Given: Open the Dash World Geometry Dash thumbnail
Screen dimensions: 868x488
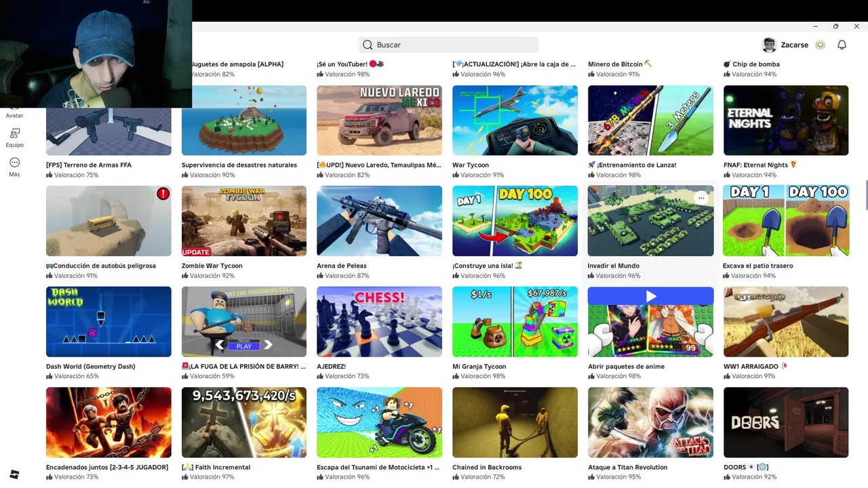Looking at the screenshot, I should [108, 322].
